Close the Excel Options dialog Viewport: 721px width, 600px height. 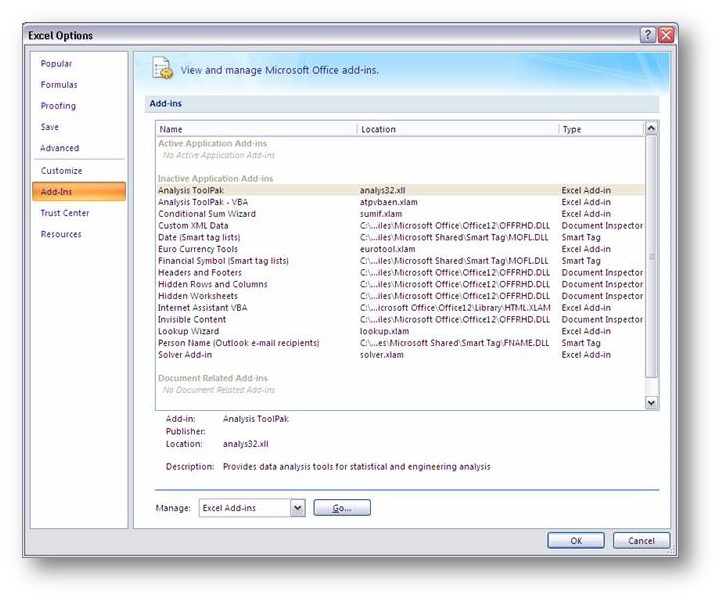coord(666,35)
